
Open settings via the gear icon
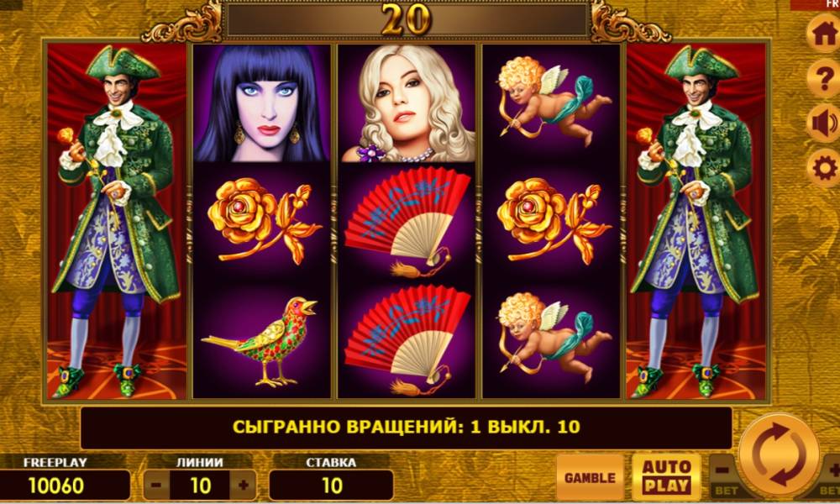click(x=825, y=169)
